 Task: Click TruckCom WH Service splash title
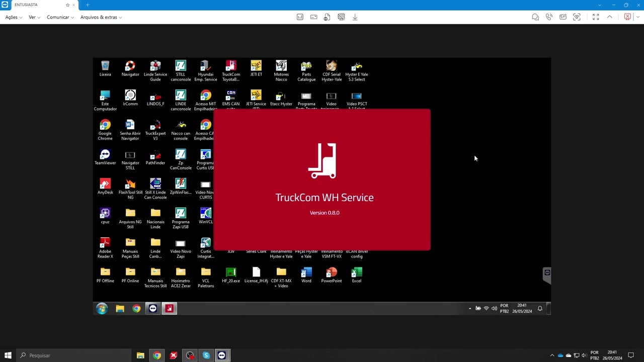click(325, 198)
